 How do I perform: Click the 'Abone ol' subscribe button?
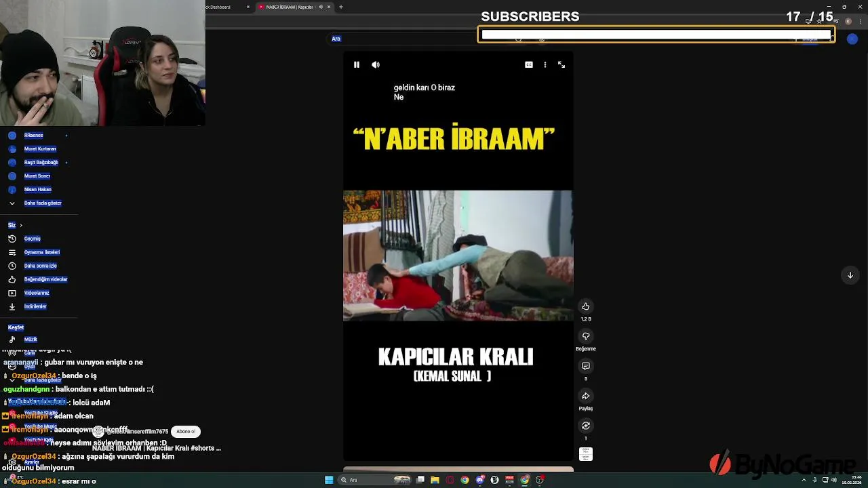pos(185,432)
